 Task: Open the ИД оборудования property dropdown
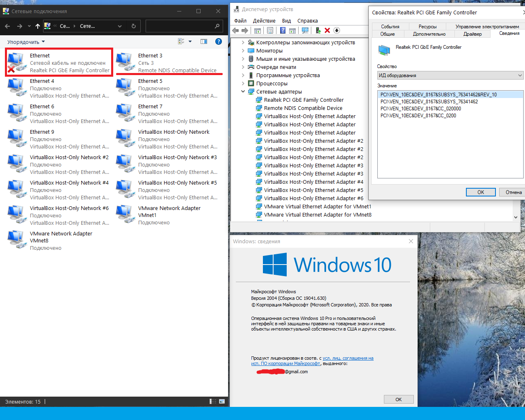tap(450, 75)
